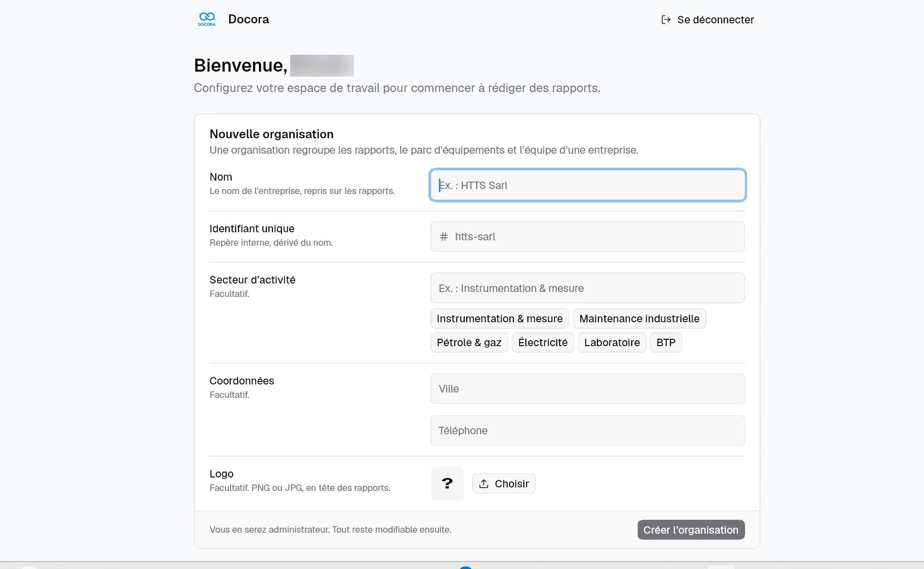Choose the Pétrole & gaz chip

pyautogui.click(x=469, y=343)
